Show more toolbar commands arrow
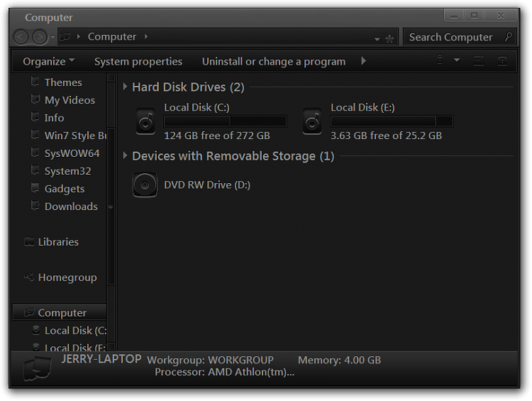This screenshot has width=532, height=401. point(363,61)
